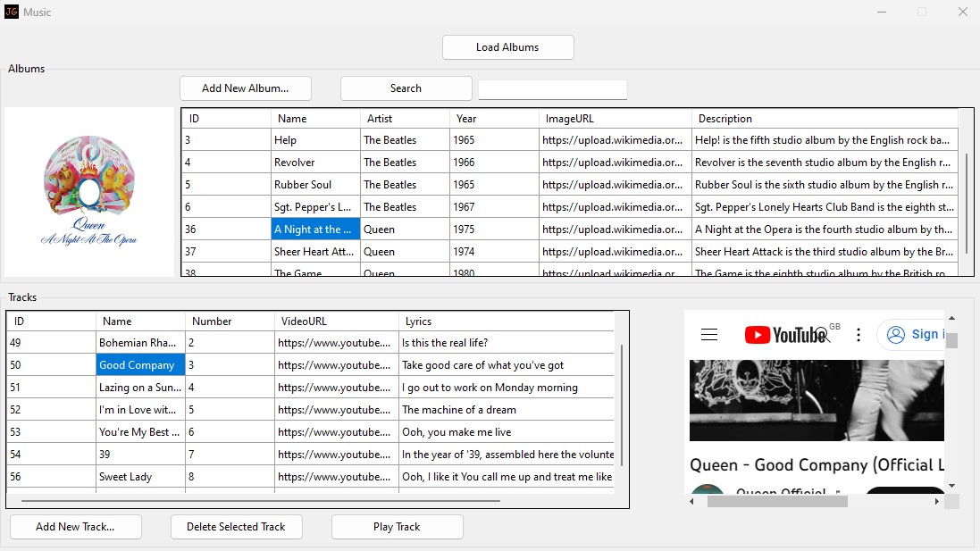Select A Night at the ... album cell
The width and height of the screenshot is (980, 551).
coord(315,230)
